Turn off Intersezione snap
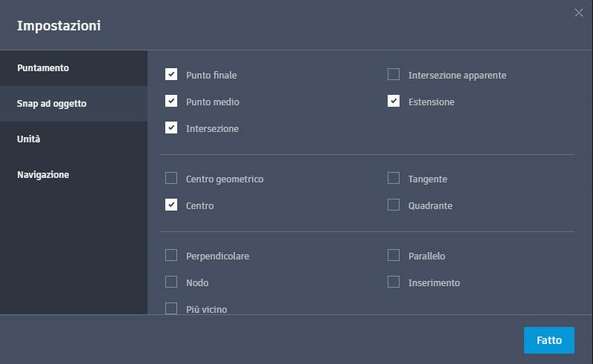This screenshot has height=364, width=593. pyautogui.click(x=171, y=128)
